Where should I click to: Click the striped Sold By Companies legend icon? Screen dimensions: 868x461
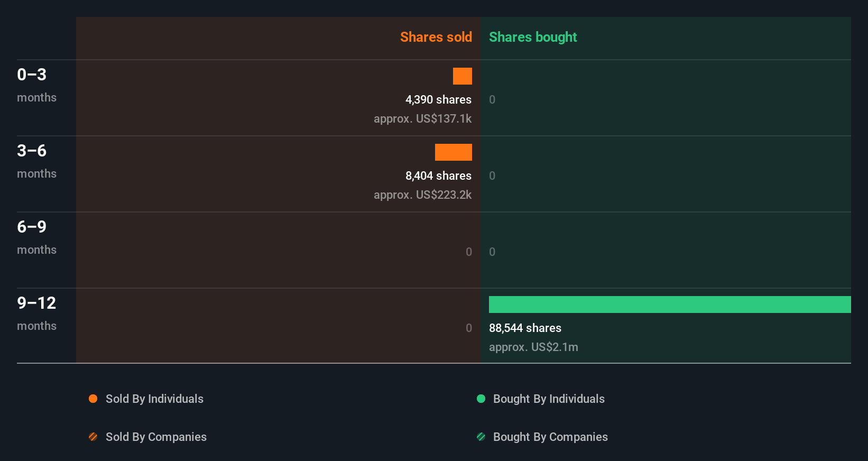(93, 437)
